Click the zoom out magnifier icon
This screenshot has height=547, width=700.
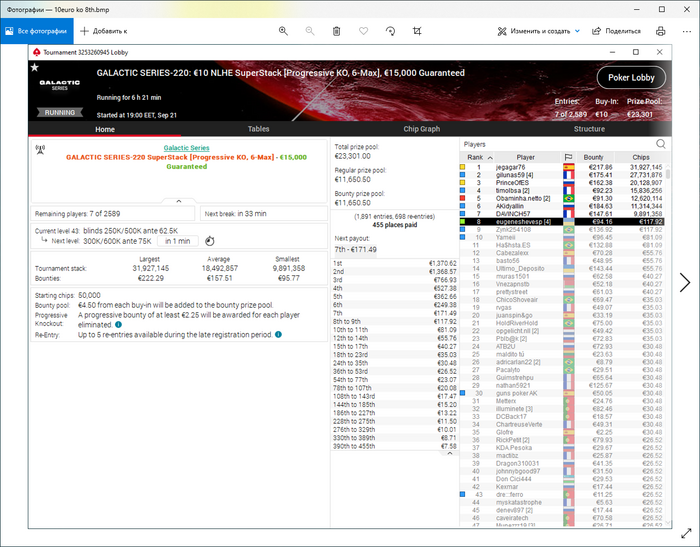310,31
